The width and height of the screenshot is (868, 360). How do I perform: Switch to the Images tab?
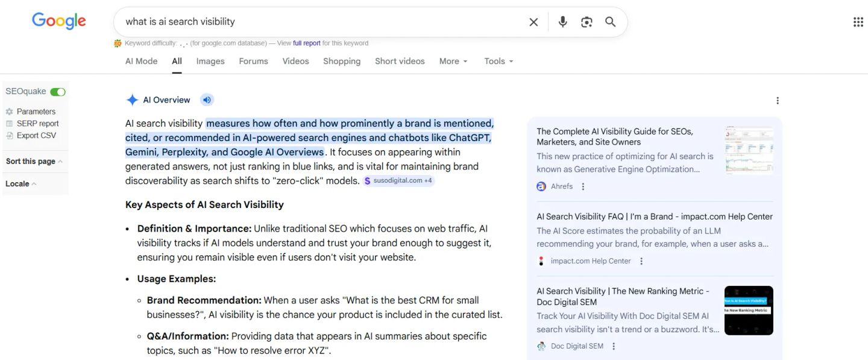click(x=210, y=61)
